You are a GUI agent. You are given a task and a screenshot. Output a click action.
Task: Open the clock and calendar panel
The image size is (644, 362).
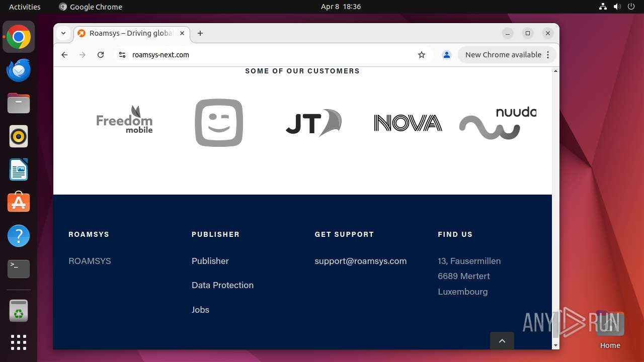[341, 7]
